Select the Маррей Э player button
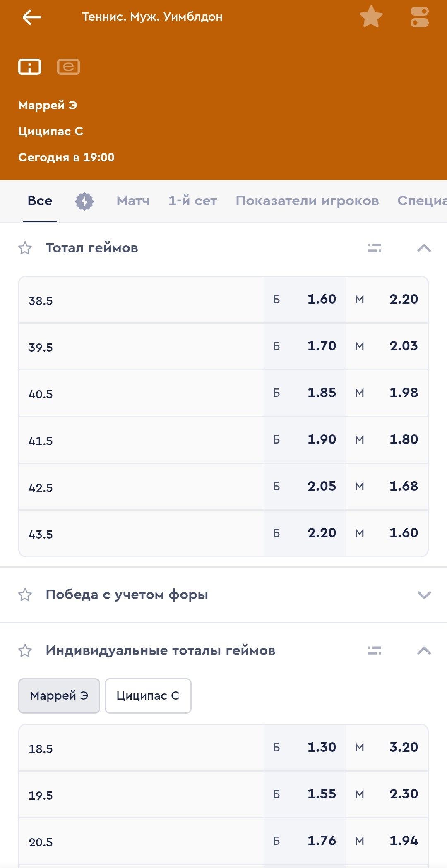Image resolution: width=447 pixels, height=868 pixels. 59,696
